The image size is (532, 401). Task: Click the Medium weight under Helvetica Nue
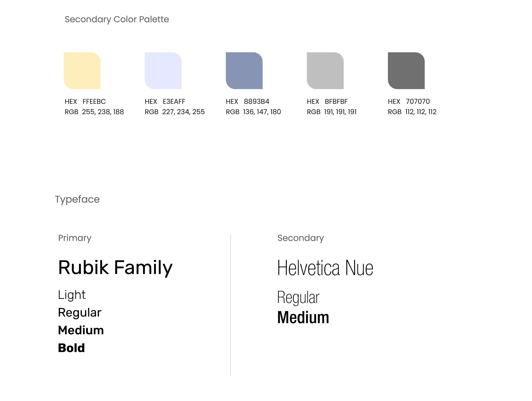[303, 317]
